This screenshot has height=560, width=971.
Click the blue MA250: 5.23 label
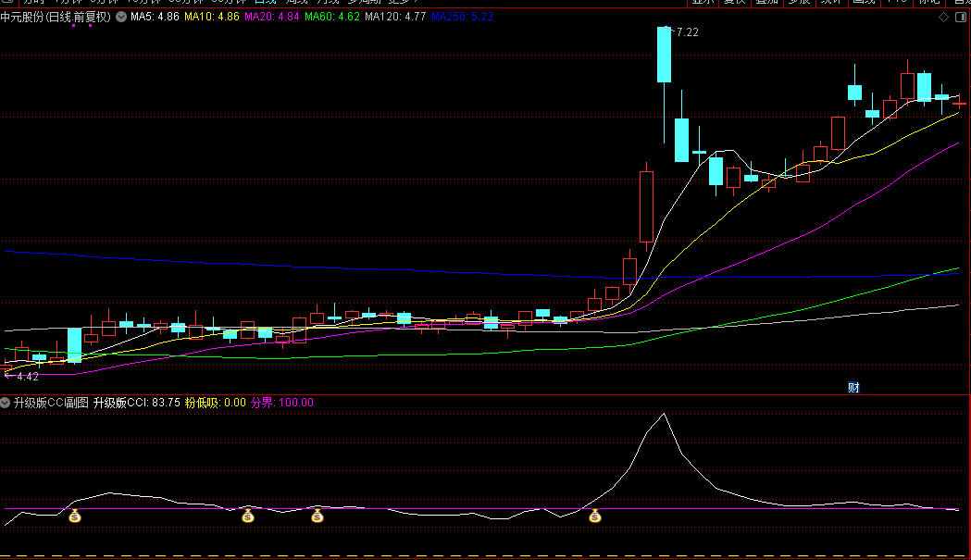pyautogui.click(x=462, y=17)
